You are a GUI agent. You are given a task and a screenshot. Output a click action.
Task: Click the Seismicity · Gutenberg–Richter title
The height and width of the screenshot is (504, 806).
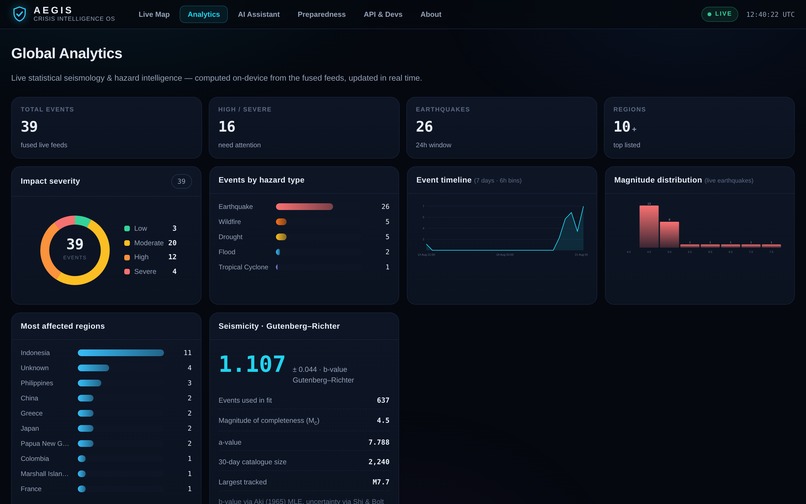[x=279, y=326]
